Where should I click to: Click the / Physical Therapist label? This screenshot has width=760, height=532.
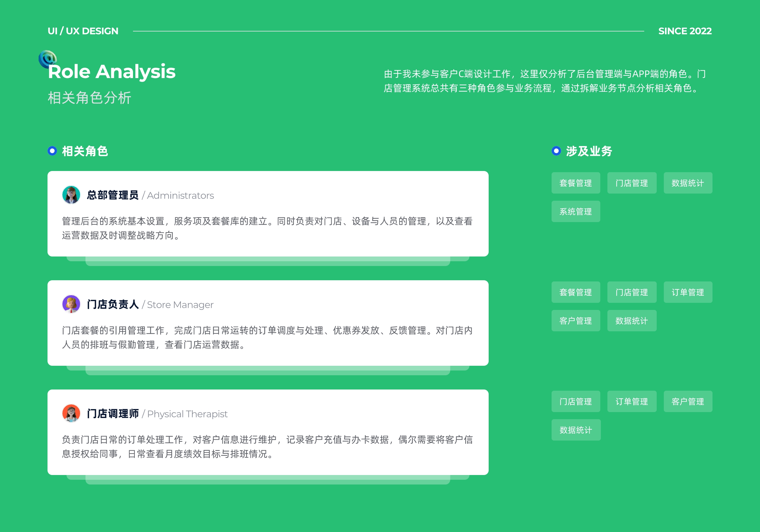(x=185, y=414)
